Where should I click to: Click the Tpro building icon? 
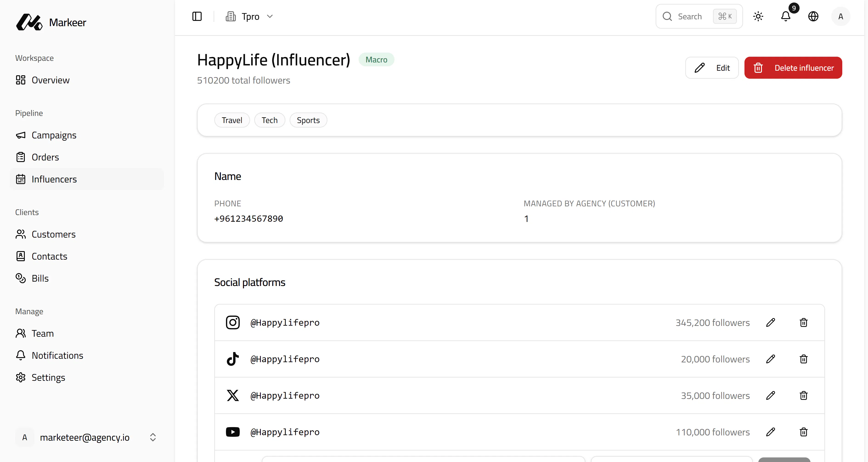(x=231, y=16)
